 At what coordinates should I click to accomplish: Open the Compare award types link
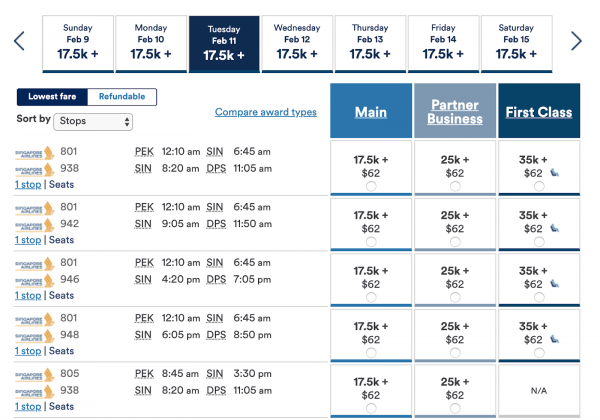265,112
